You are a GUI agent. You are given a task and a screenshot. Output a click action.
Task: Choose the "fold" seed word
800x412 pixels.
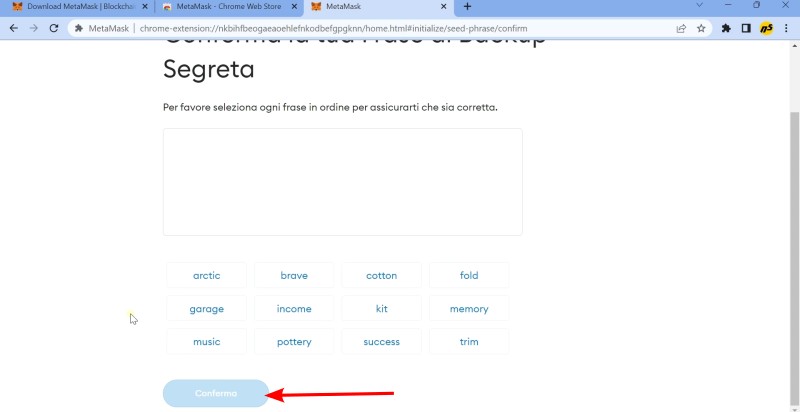point(469,275)
